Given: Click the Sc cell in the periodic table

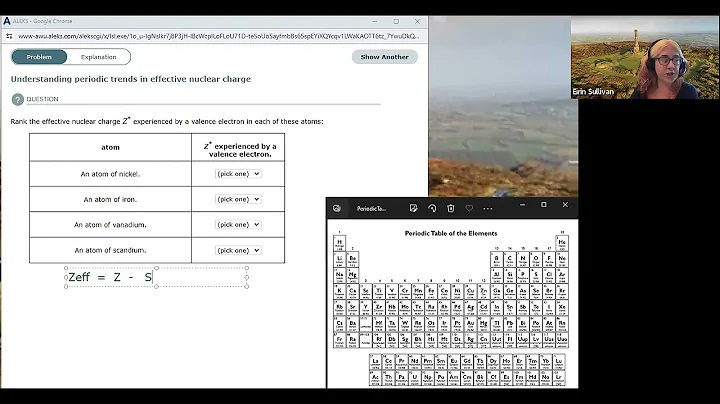Looking at the screenshot, I should pos(366,292).
